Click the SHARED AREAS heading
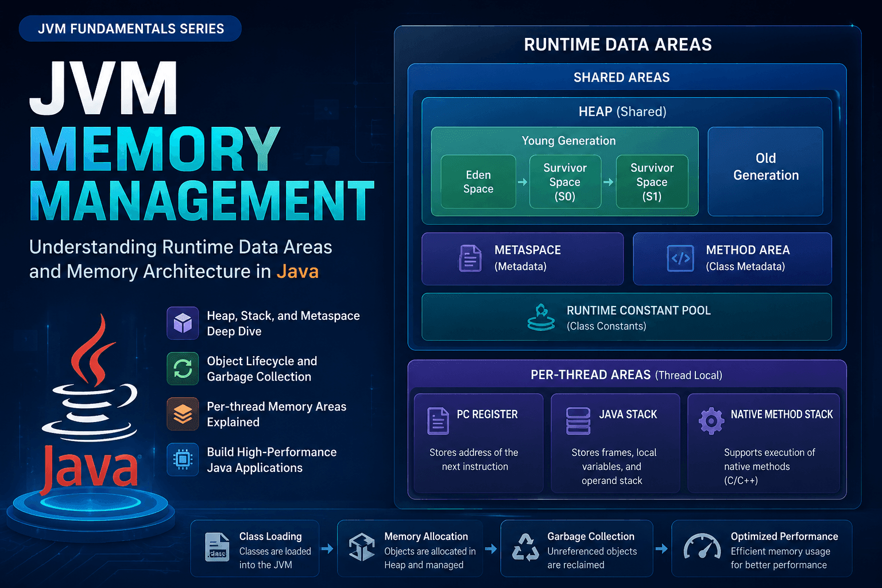882x588 pixels. pos(622,77)
